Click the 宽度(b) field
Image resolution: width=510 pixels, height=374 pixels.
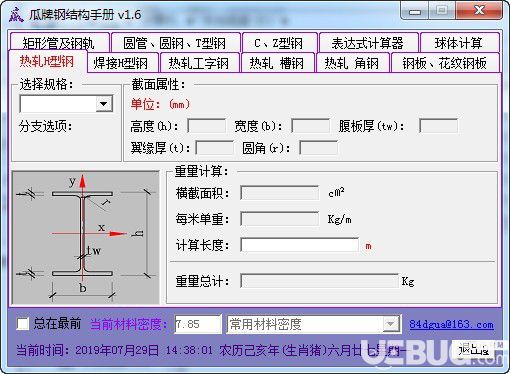coord(310,126)
